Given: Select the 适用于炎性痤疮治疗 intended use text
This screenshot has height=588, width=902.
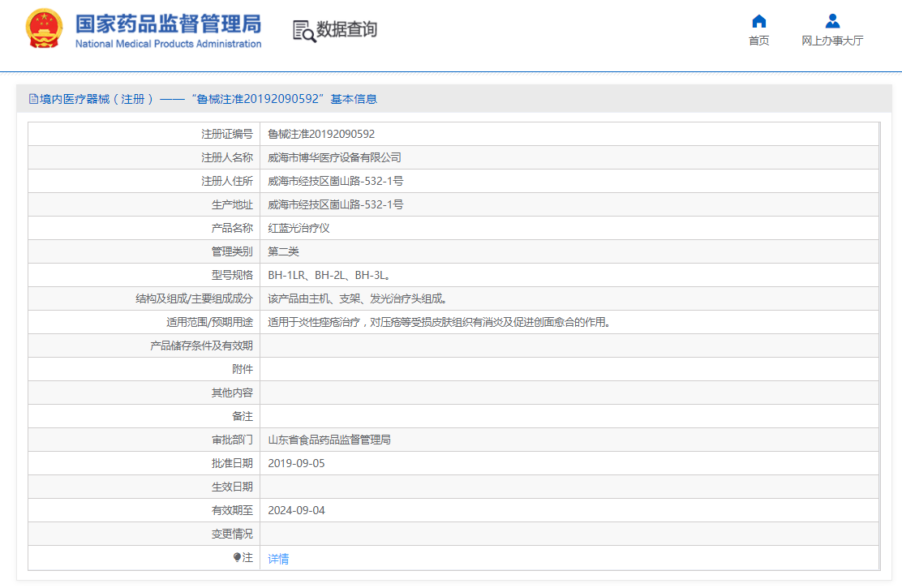Looking at the screenshot, I should pos(439,323).
